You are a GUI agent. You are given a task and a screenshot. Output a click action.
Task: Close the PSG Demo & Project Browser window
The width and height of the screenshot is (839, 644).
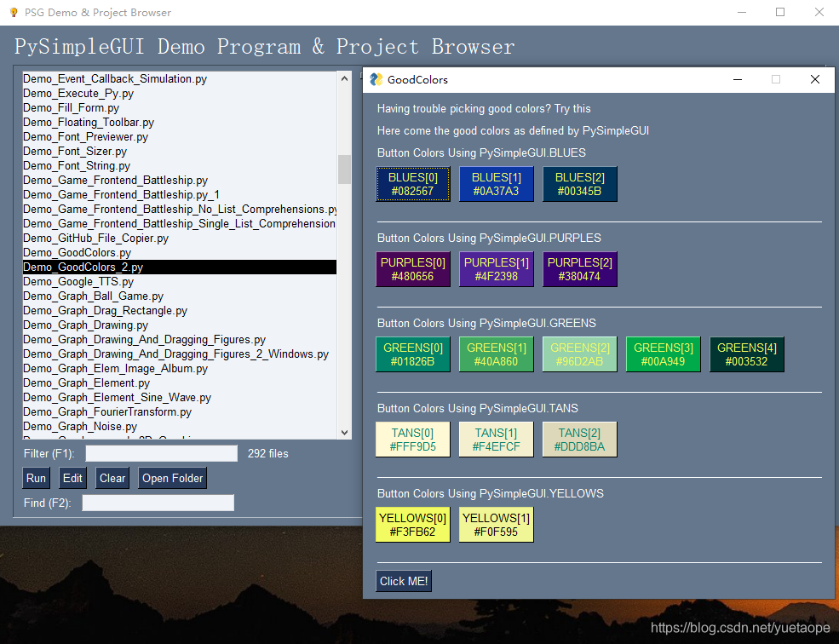coord(819,12)
